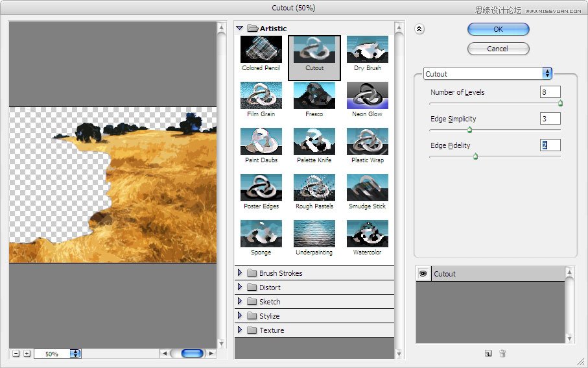Choose the Rough Pastels filter
The image size is (588, 368).
pos(314,188)
